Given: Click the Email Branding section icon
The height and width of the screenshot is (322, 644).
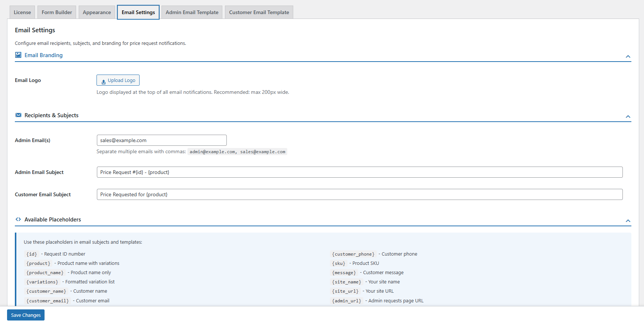Looking at the screenshot, I should 18,55.
